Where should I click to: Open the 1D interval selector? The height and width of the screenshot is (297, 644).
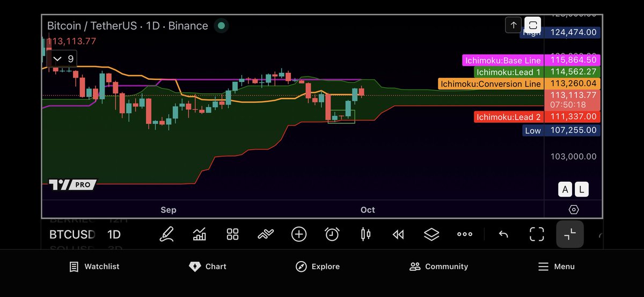pos(114,234)
